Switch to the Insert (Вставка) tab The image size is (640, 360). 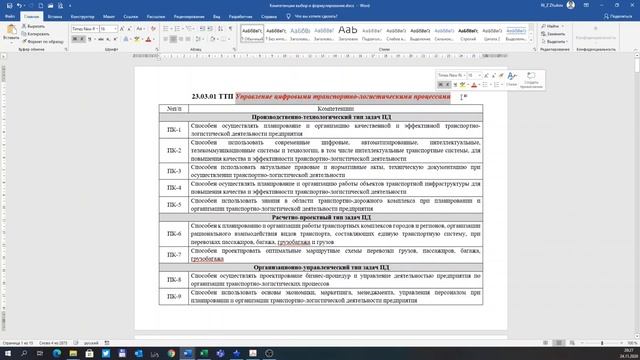[x=55, y=17]
